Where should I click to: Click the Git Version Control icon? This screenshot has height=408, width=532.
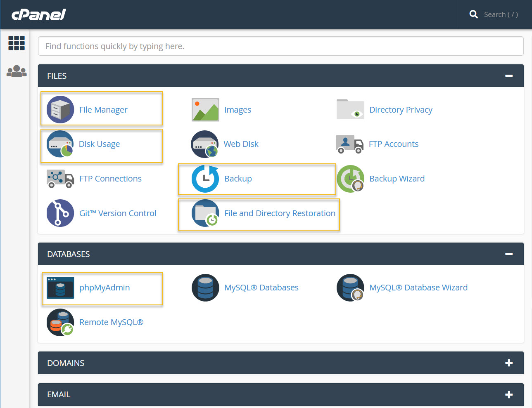coord(60,213)
